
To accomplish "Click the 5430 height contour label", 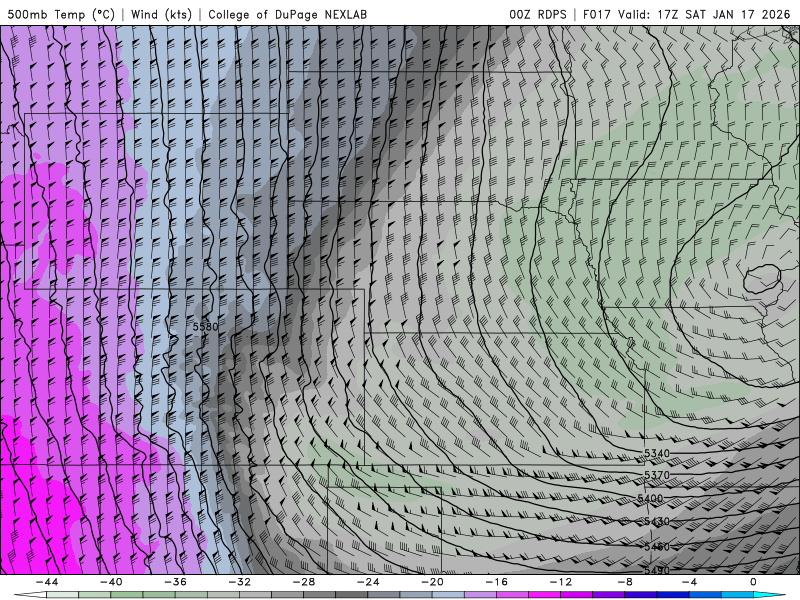I will click(x=657, y=521).
